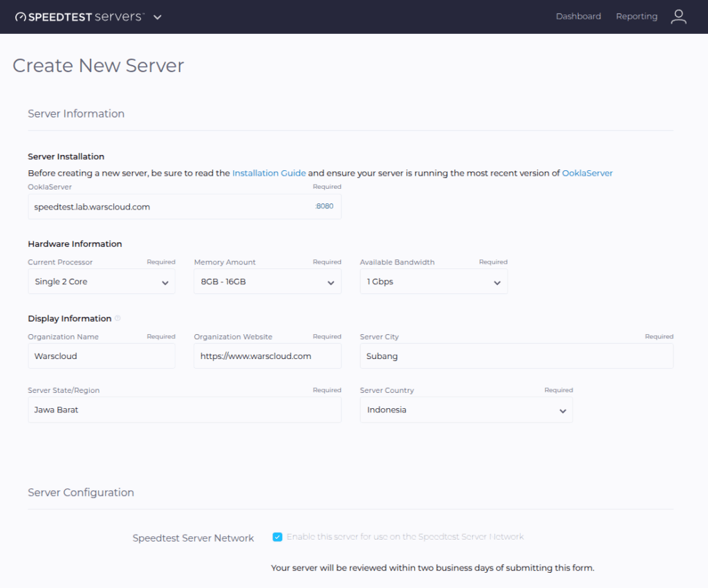
Task: Open the Installation Guide link
Action: pos(269,173)
